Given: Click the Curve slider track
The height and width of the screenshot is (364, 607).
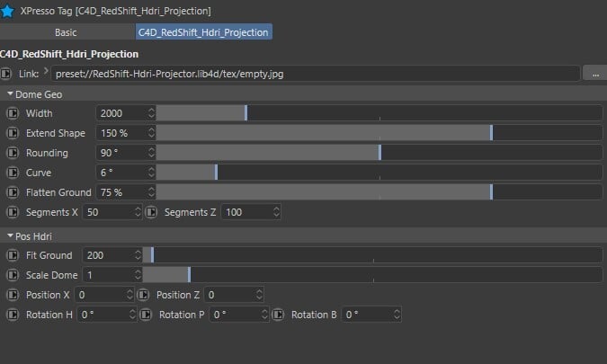Looking at the screenshot, I should tap(379, 173).
